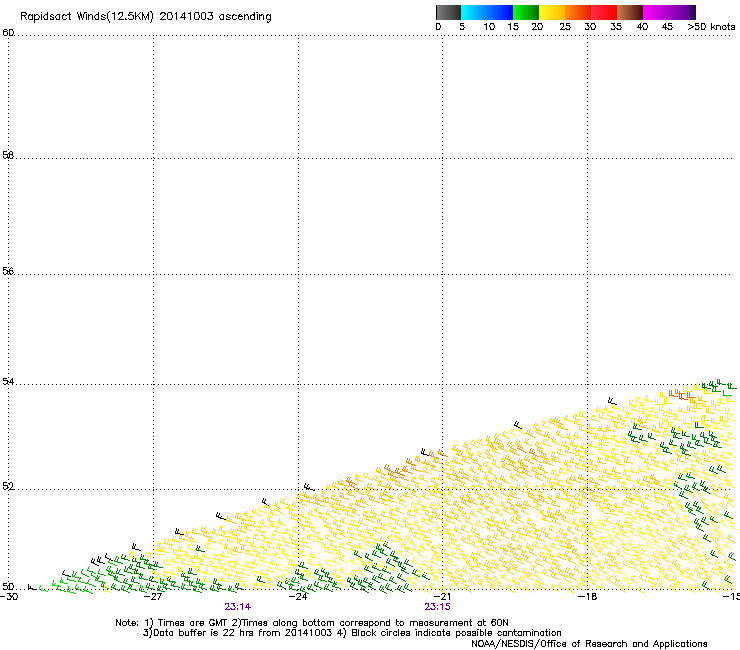
Task: Click the purple 23:14 time label
Action: pyautogui.click(x=237, y=607)
